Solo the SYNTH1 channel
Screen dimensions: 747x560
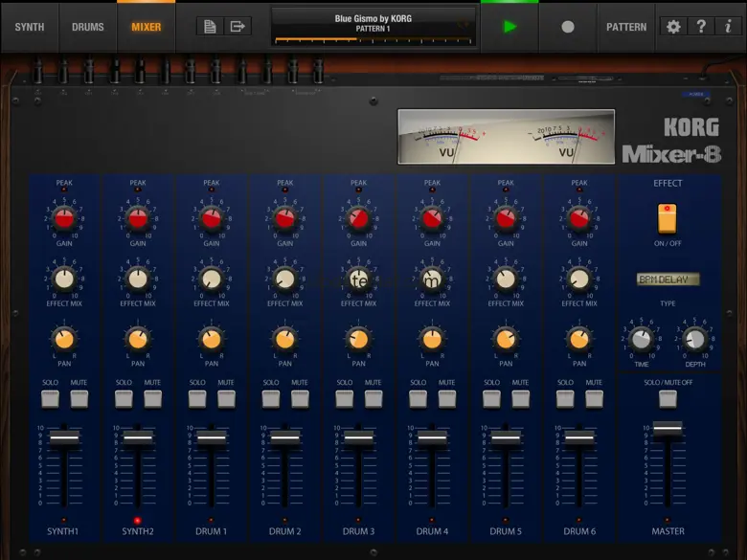(x=50, y=399)
